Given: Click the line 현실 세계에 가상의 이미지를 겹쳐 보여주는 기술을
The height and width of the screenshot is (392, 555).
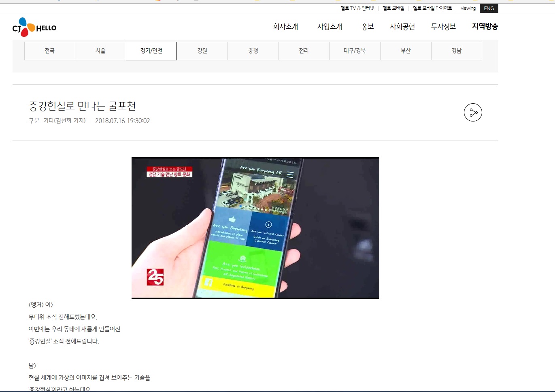Looking at the screenshot, I should click(89, 378).
